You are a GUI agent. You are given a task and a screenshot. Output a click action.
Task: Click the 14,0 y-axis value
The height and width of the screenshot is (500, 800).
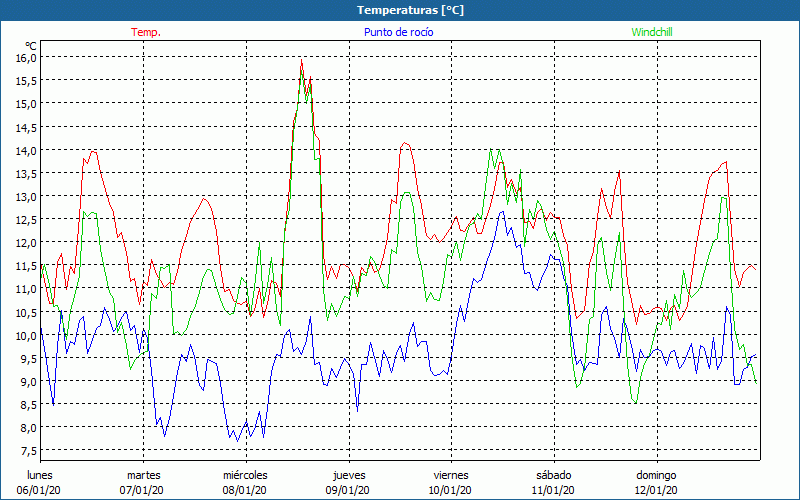click(26, 150)
